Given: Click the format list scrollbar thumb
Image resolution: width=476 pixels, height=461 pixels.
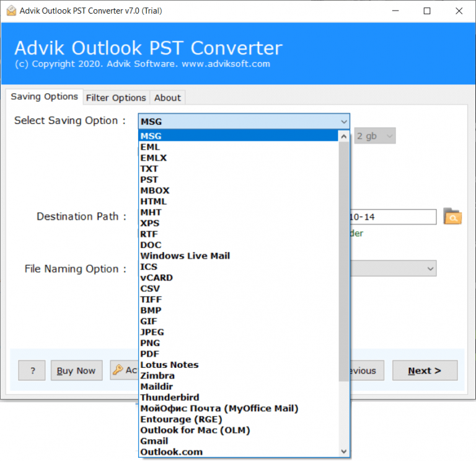Looking at the screenshot, I should [343, 261].
